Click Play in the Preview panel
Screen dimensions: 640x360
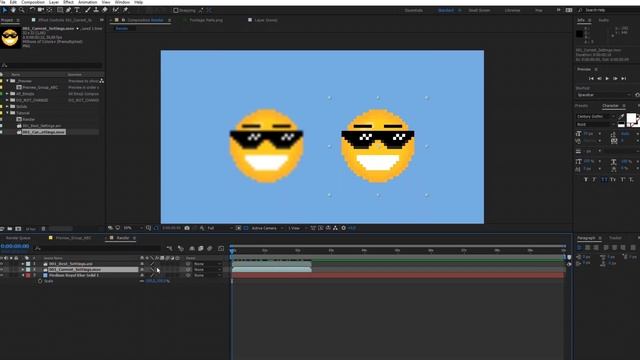607,78
